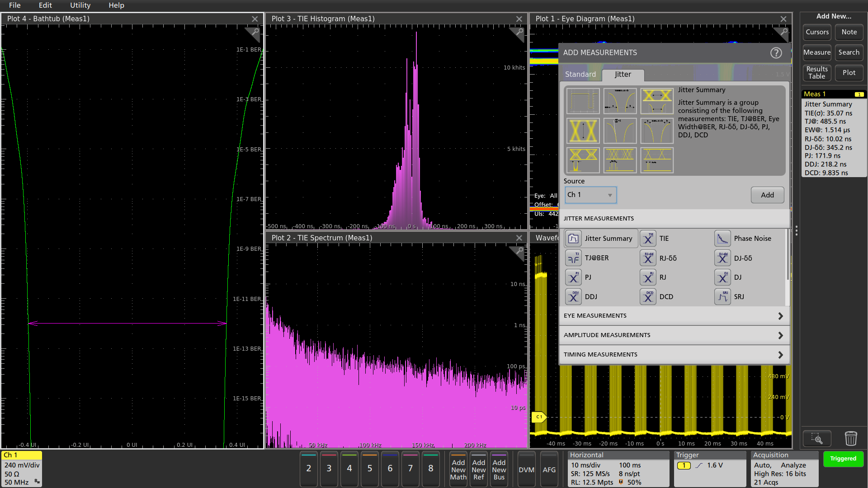Click the trash delete icon near the results panel

tap(851, 438)
